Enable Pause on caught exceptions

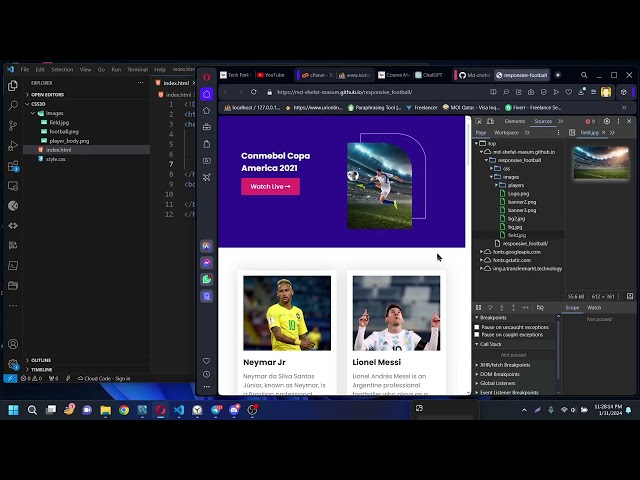pyautogui.click(x=477, y=335)
